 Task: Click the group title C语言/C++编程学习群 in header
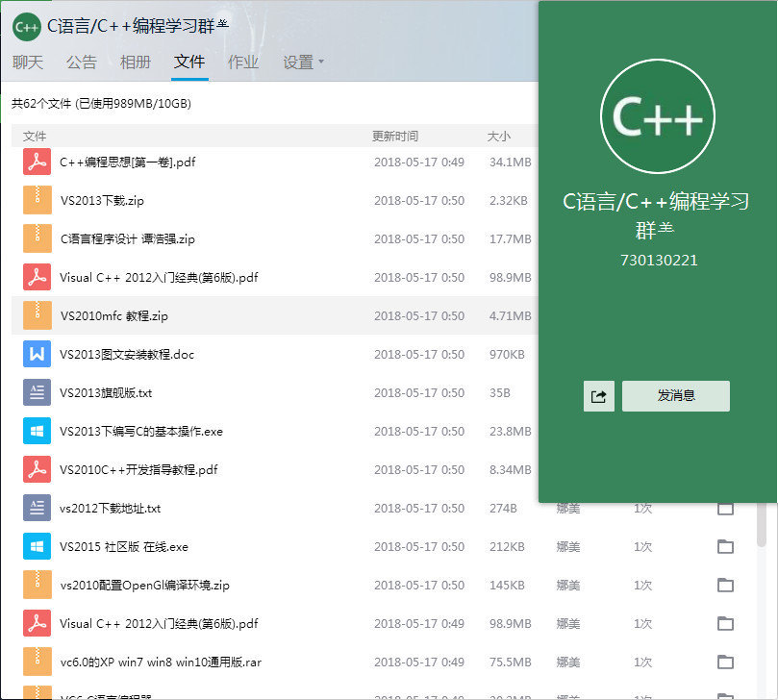point(138,26)
